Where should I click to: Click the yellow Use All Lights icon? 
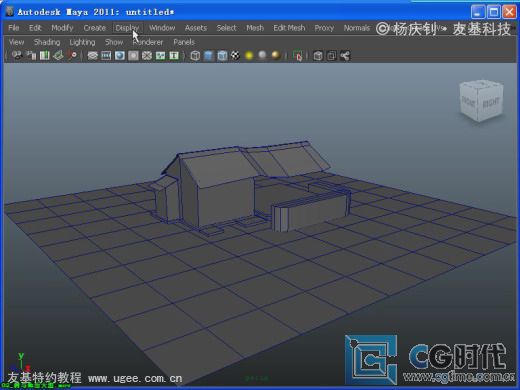pyautogui.click(x=249, y=55)
